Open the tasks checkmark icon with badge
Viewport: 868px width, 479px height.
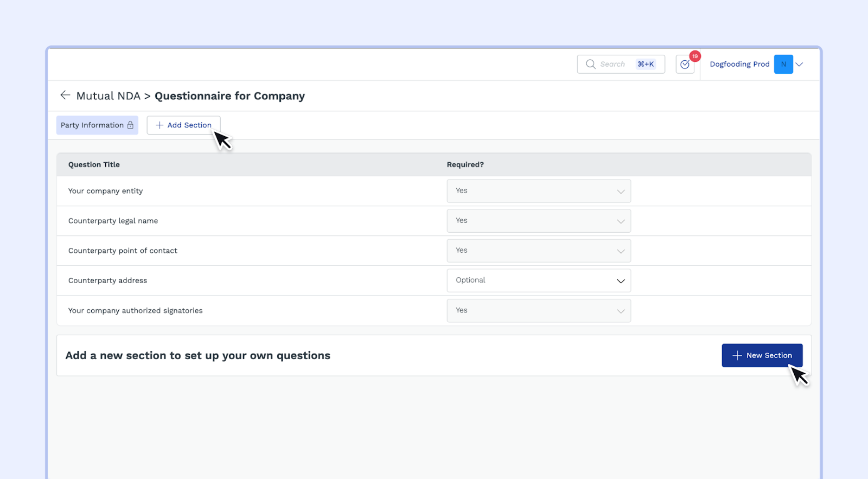[x=685, y=64]
